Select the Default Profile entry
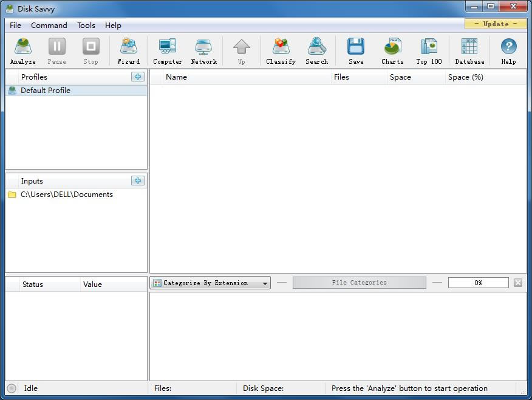Screen dimensions: 532x400 tap(77, 91)
